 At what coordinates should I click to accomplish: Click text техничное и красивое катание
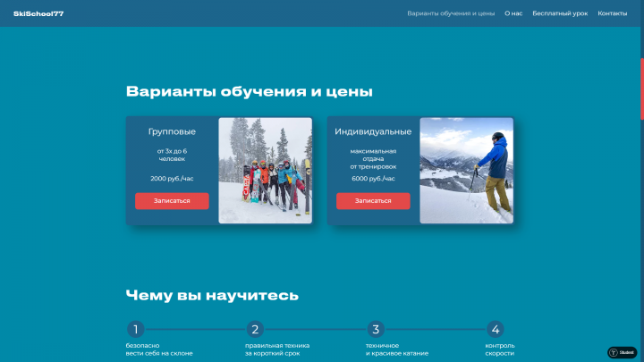[x=397, y=349]
